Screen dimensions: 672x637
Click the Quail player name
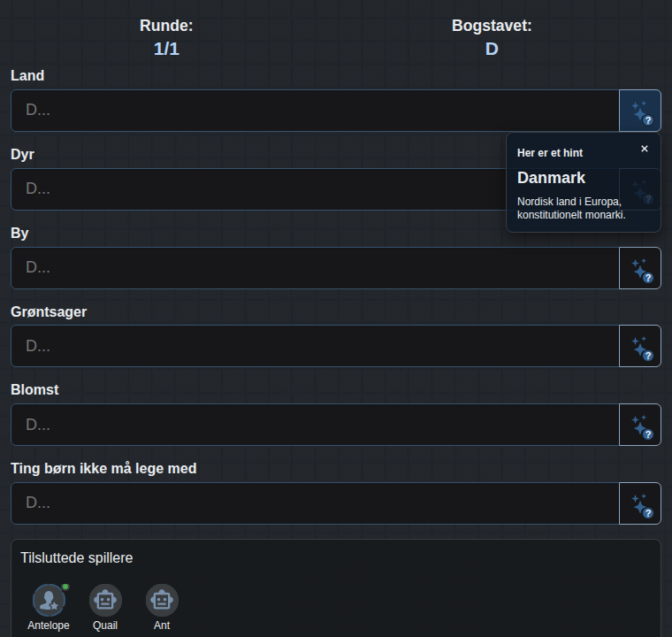[x=105, y=625]
